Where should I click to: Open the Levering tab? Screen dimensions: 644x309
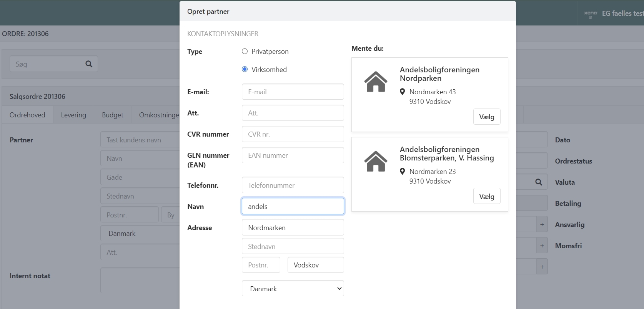[73, 115]
